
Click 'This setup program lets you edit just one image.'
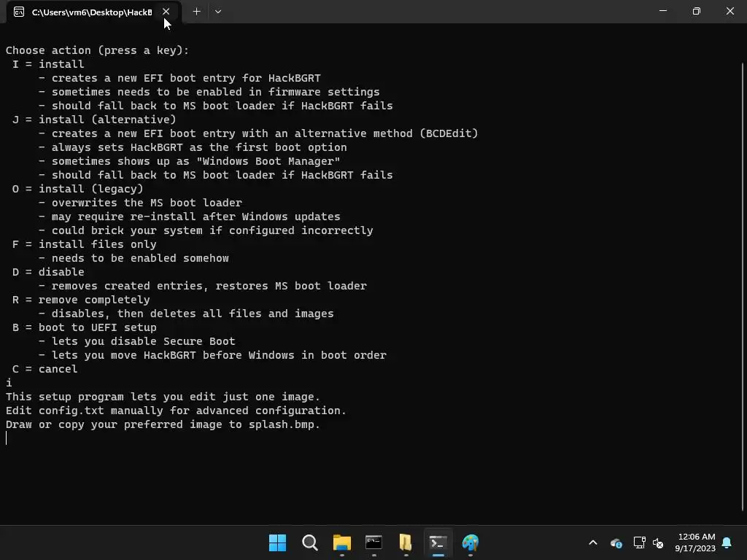(x=163, y=397)
